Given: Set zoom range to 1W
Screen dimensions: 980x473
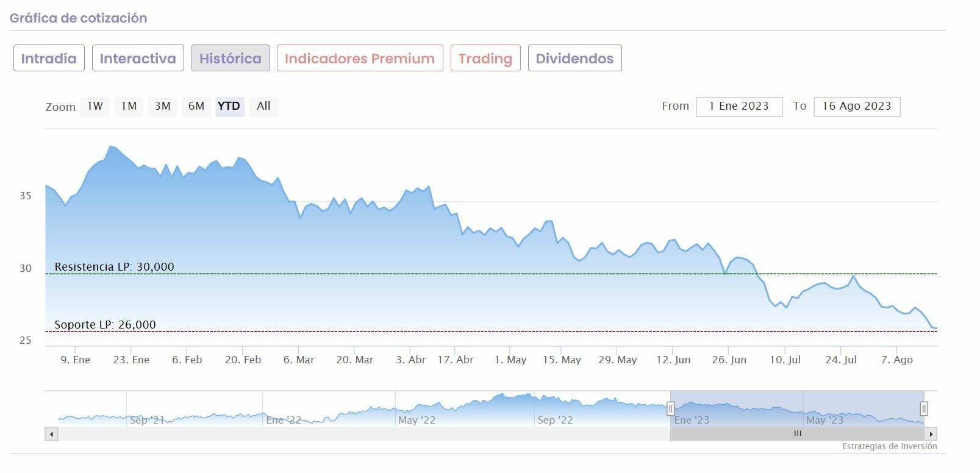Looking at the screenshot, I should click(95, 106).
